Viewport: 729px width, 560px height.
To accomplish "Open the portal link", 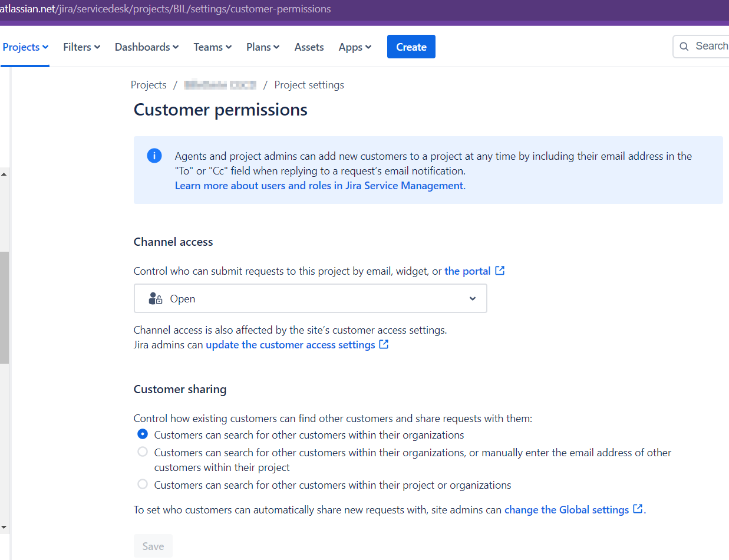I will (467, 271).
